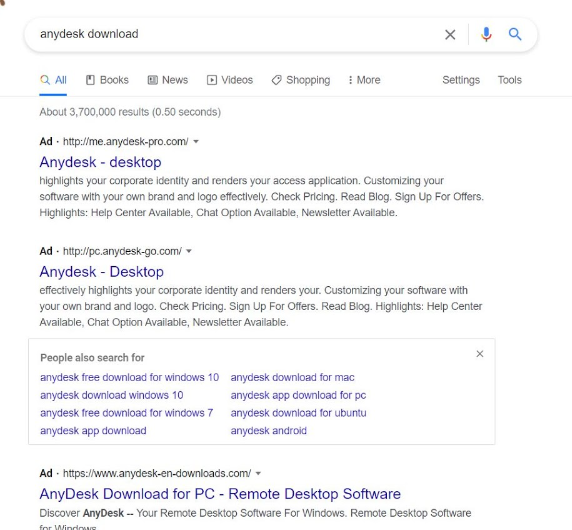
Task: Click the News tab newspaper icon
Action: pos(152,80)
